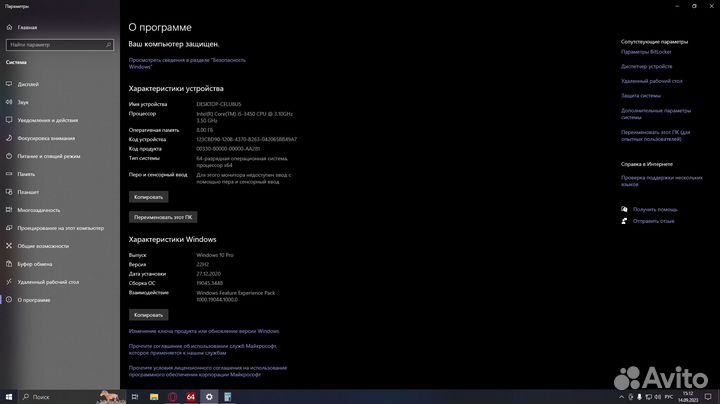Open Диспетчер устройств link

(647, 67)
